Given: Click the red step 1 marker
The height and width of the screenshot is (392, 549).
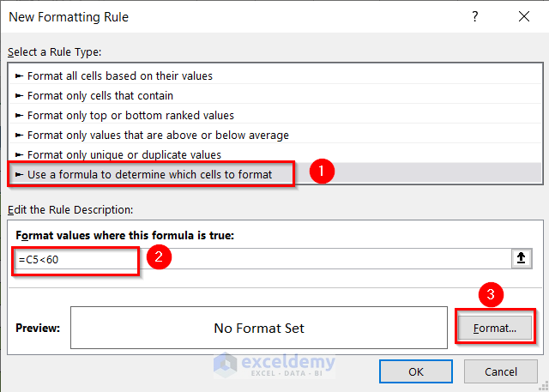Looking at the screenshot, I should click(321, 171).
